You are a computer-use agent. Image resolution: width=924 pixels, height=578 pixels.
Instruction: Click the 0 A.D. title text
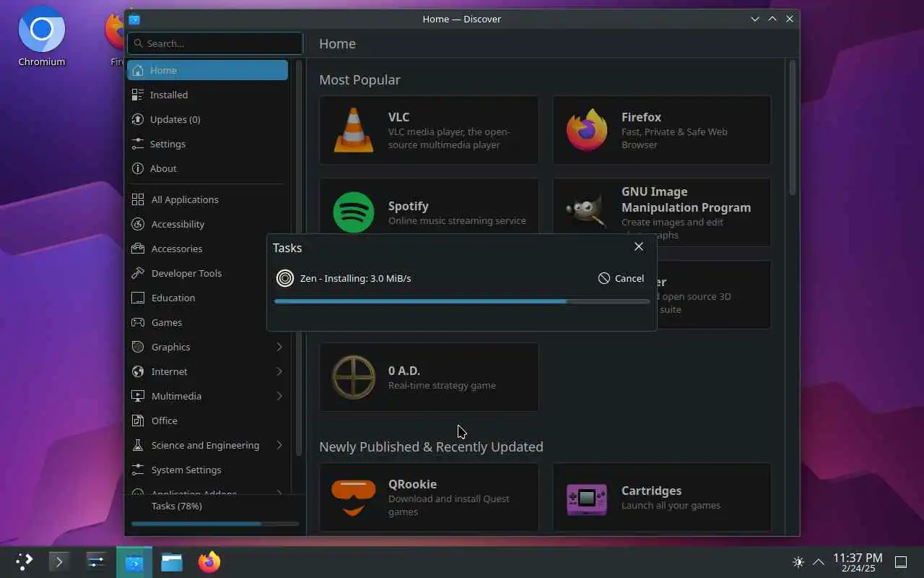pyautogui.click(x=404, y=371)
